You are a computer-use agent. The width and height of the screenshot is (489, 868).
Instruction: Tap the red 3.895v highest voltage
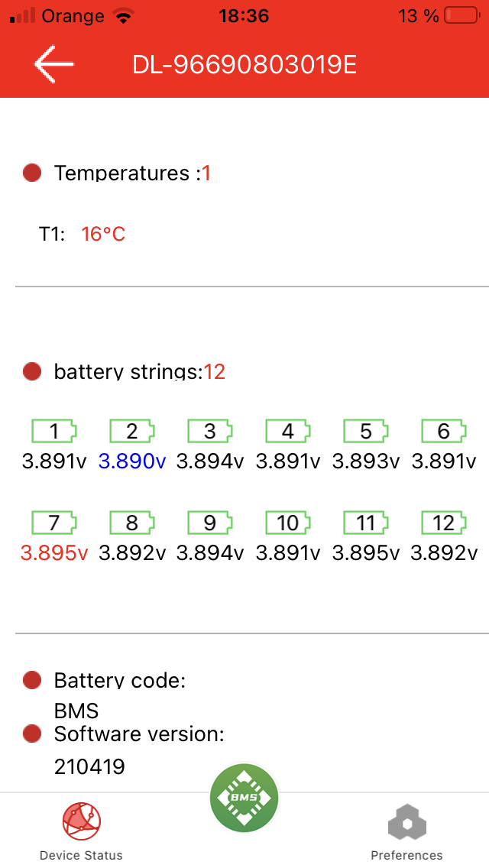(54, 553)
